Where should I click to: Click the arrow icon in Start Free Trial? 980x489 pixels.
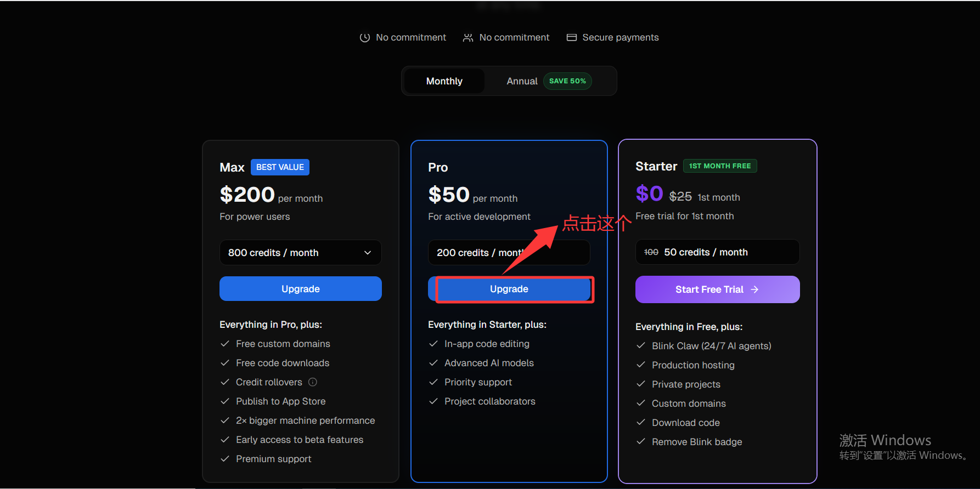pyautogui.click(x=754, y=289)
